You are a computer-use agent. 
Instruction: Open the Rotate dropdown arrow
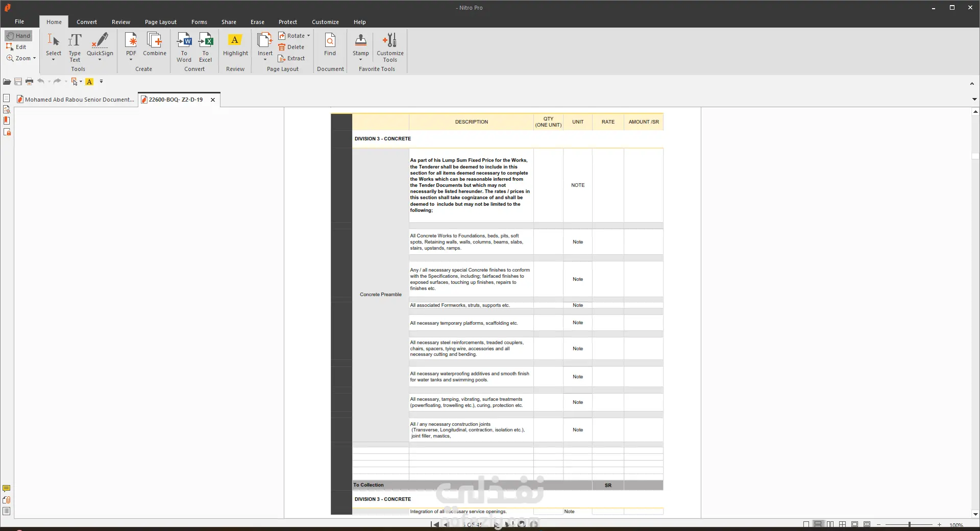click(x=308, y=36)
